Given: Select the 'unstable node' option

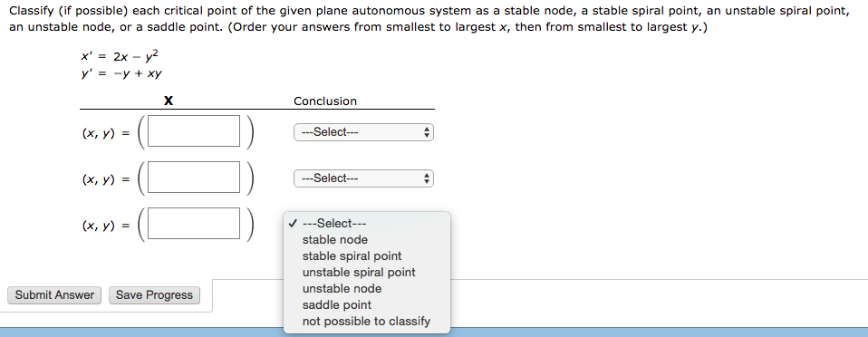Looking at the screenshot, I should tap(342, 289).
